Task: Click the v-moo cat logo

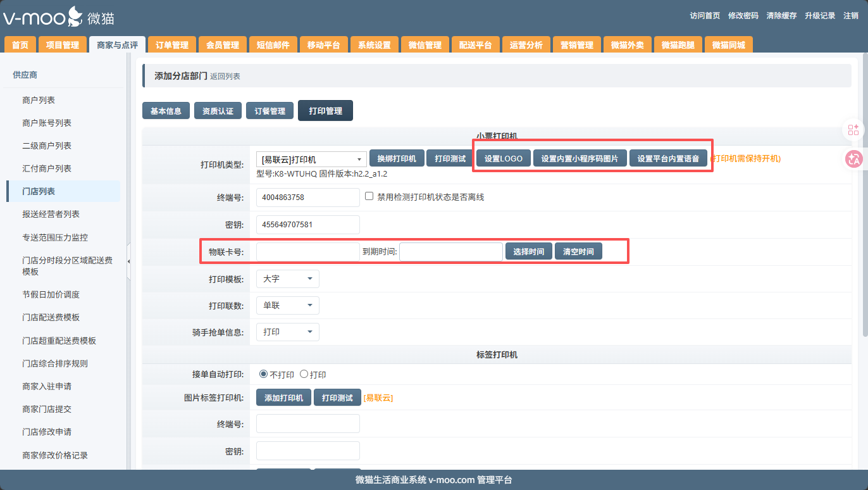Action: (58, 17)
